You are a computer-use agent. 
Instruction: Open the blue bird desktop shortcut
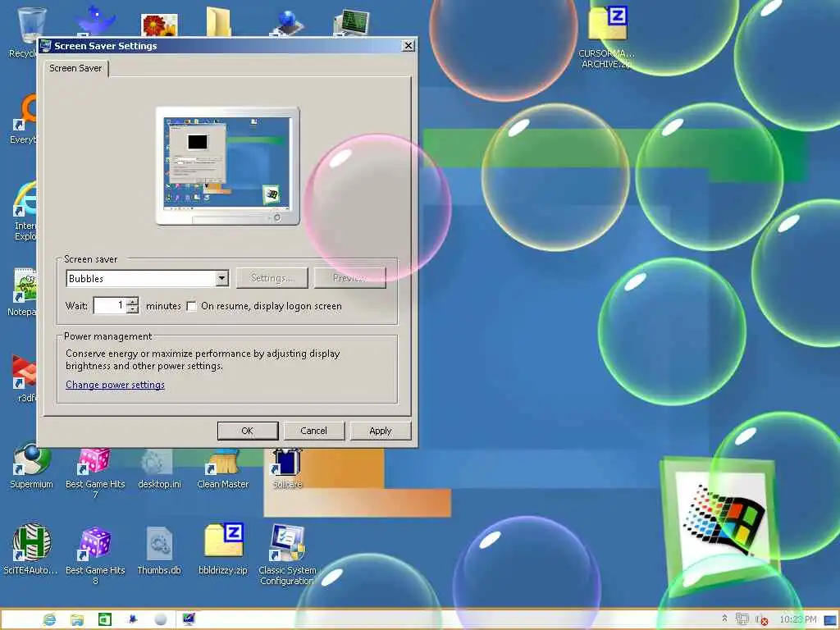pyautogui.click(x=95, y=21)
